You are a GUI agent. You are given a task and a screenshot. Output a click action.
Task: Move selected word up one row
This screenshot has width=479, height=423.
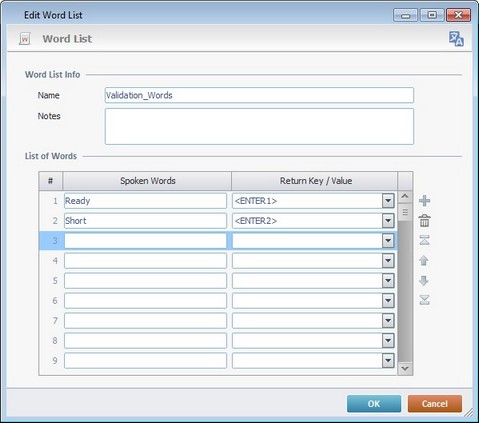pyautogui.click(x=424, y=260)
